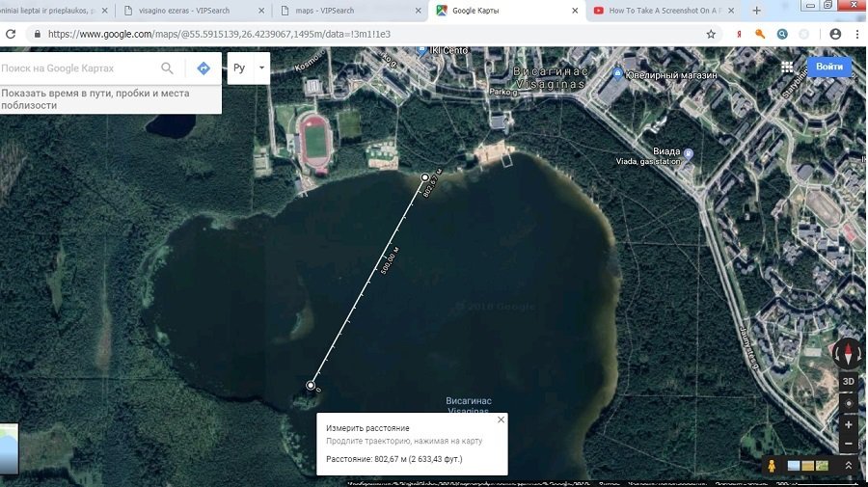Click the blue Войти sign-in button

[828, 68]
